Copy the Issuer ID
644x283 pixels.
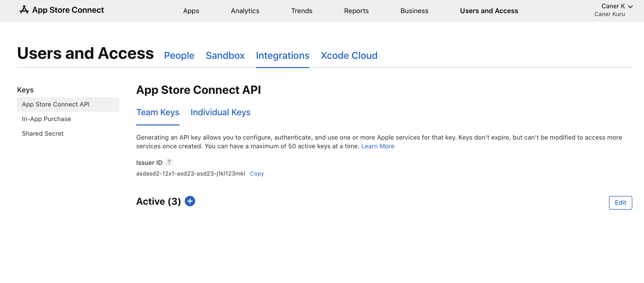[x=257, y=174]
